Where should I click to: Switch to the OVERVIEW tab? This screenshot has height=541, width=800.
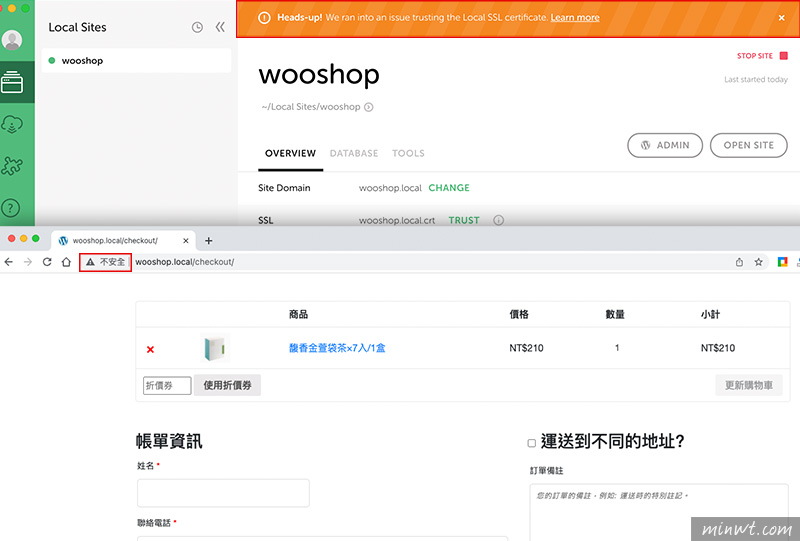tap(290, 153)
